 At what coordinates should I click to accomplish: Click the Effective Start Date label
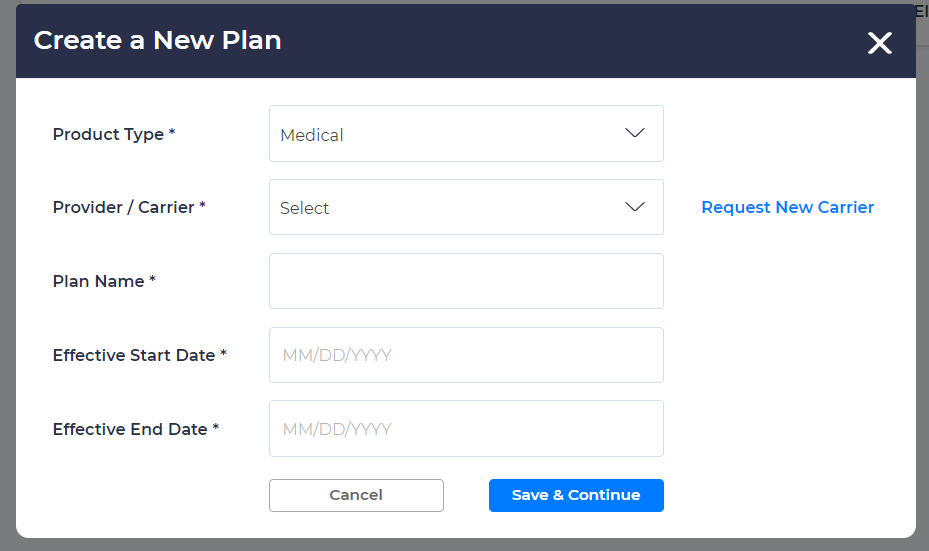point(134,355)
